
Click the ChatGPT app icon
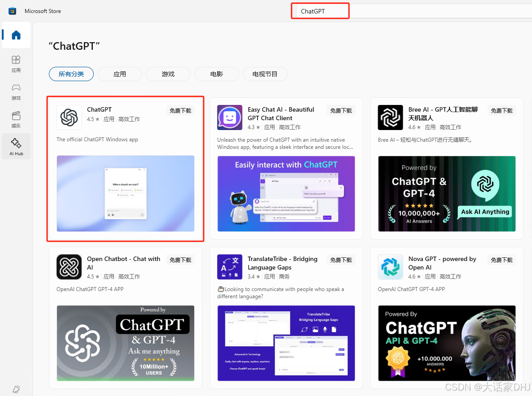(x=69, y=117)
